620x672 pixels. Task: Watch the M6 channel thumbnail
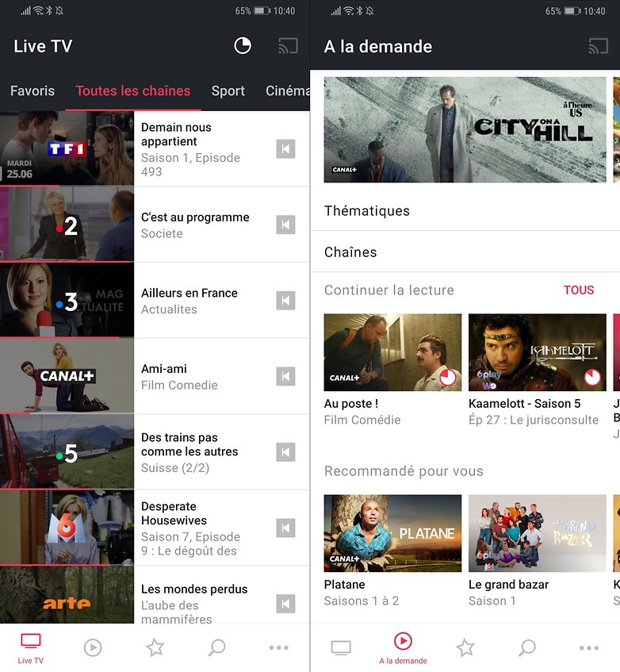tap(67, 528)
